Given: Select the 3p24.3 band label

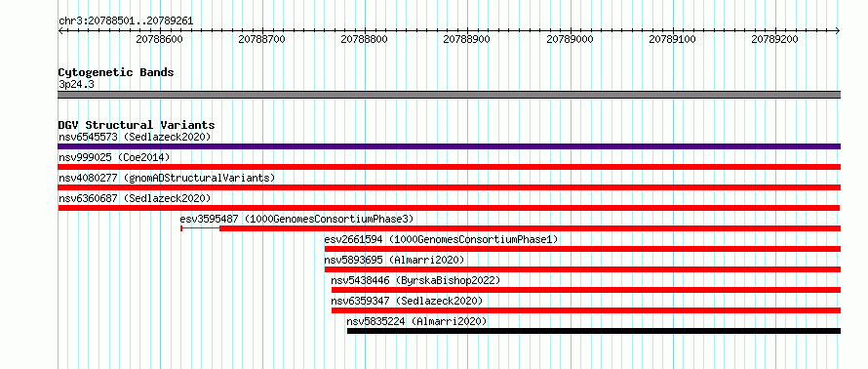Looking at the screenshot, I should pos(76,84).
